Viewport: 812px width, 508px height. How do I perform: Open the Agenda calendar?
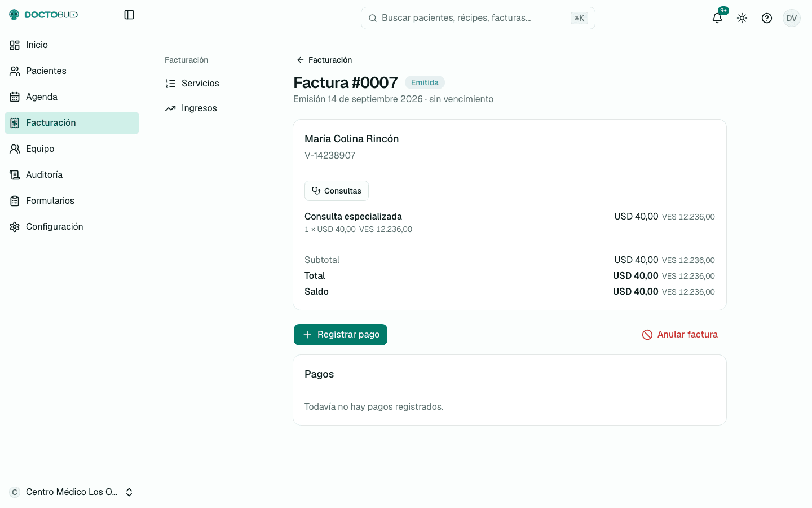click(x=72, y=97)
